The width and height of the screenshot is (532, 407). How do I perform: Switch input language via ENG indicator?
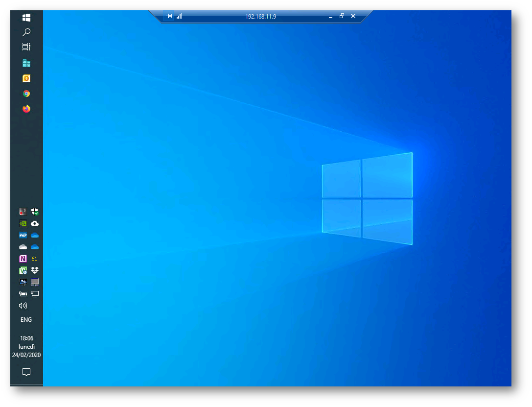tap(26, 320)
